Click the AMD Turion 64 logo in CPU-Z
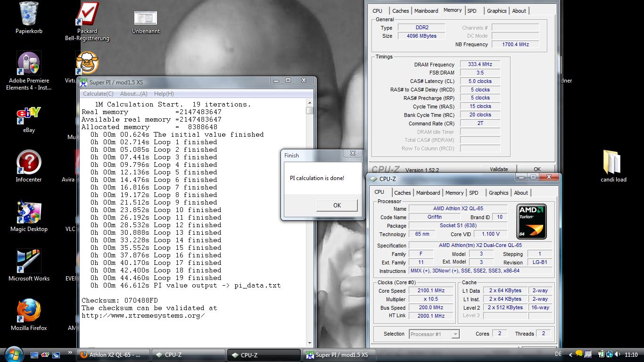 click(531, 222)
